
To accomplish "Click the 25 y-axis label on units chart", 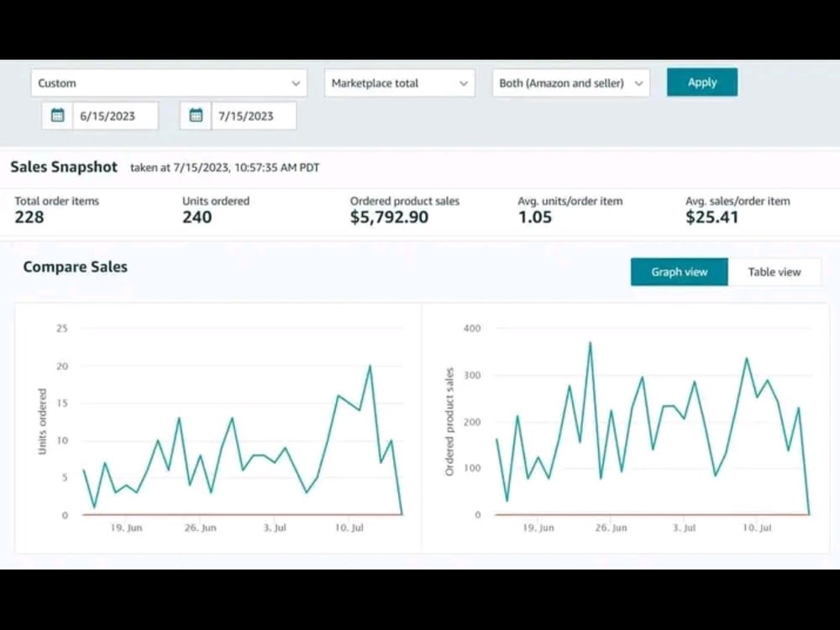I will (x=62, y=328).
